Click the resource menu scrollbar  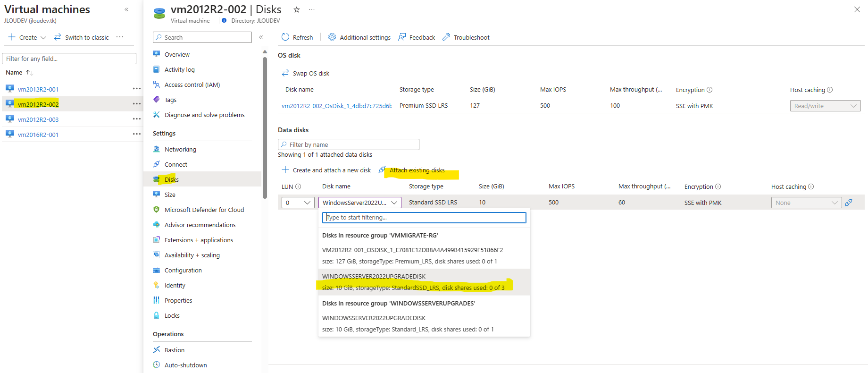[x=265, y=127]
